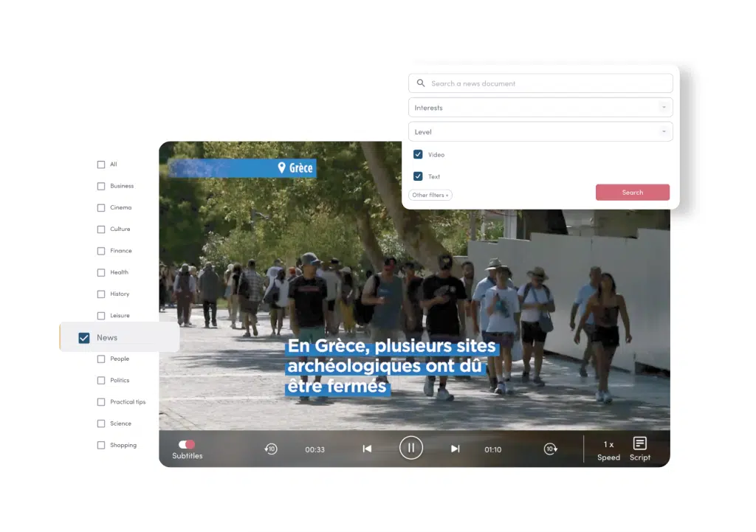Check the Practical tips checkbox
Screen dimensions: 756x532
[x=100, y=402]
